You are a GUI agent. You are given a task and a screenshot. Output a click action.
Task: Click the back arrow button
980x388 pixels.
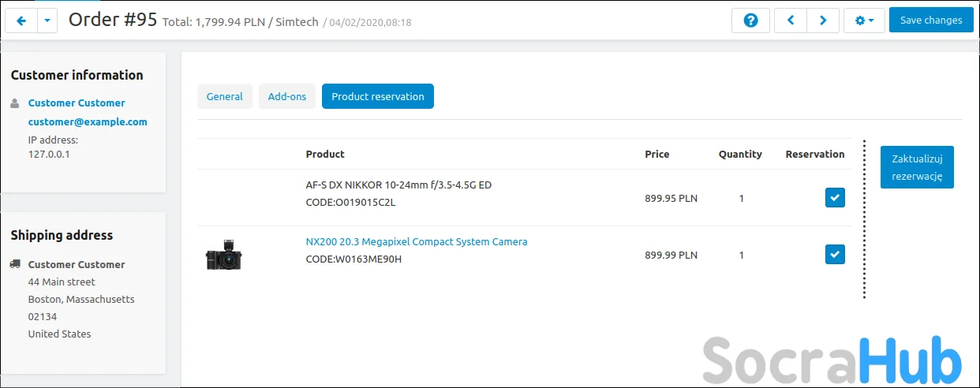point(21,21)
